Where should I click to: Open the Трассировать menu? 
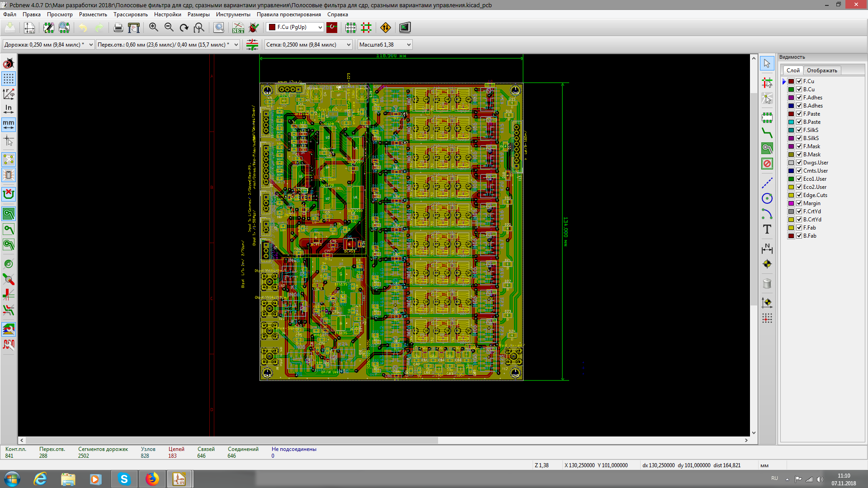click(130, 14)
